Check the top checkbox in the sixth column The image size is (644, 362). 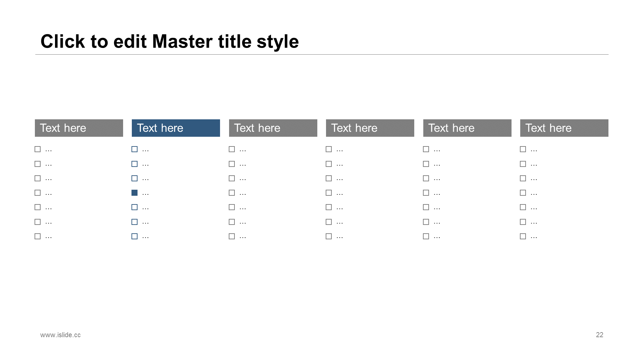coord(523,149)
